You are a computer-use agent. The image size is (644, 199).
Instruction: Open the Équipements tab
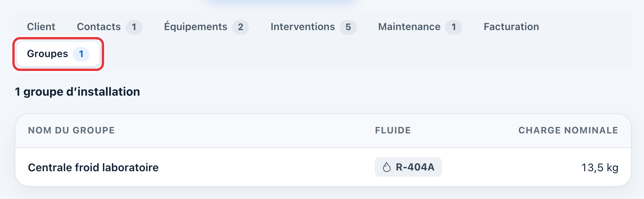pos(206,27)
